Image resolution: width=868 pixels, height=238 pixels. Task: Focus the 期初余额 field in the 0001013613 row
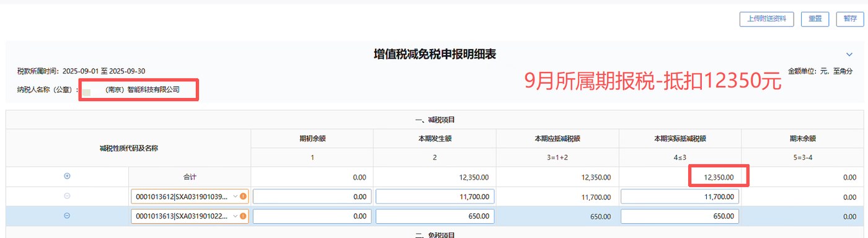click(x=312, y=216)
